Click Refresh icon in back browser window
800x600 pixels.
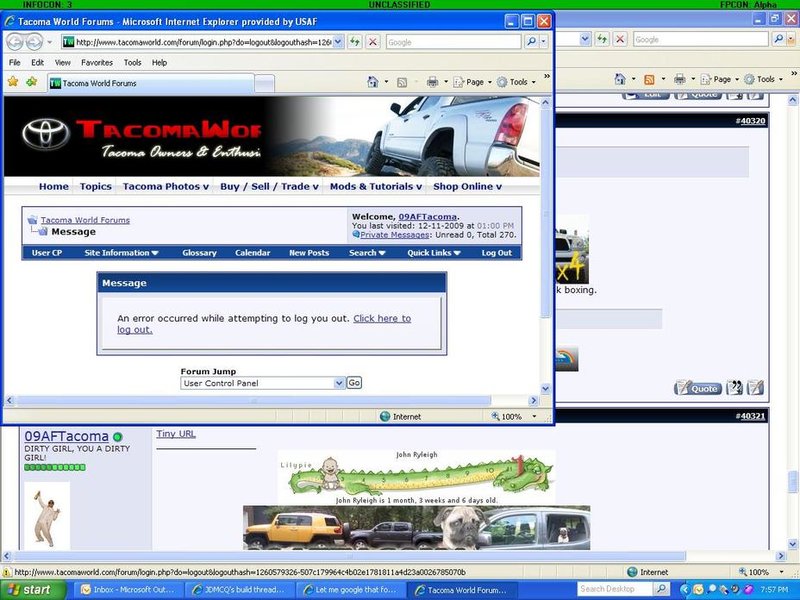pos(602,39)
